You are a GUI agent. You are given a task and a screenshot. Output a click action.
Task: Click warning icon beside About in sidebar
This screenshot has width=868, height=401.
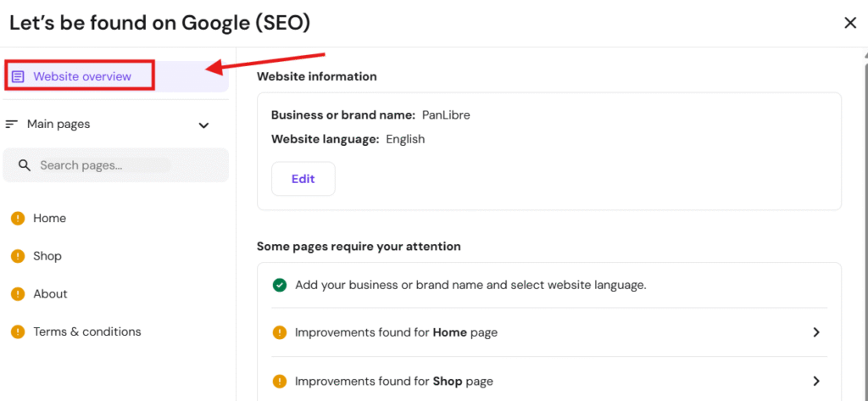(19, 293)
